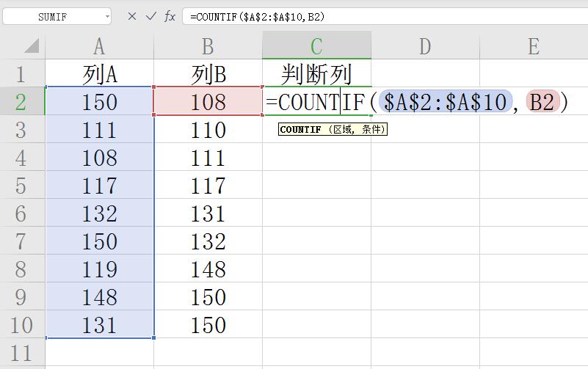Expand the name box dropdown arrow
588x369 pixels.
coord(107,16)
